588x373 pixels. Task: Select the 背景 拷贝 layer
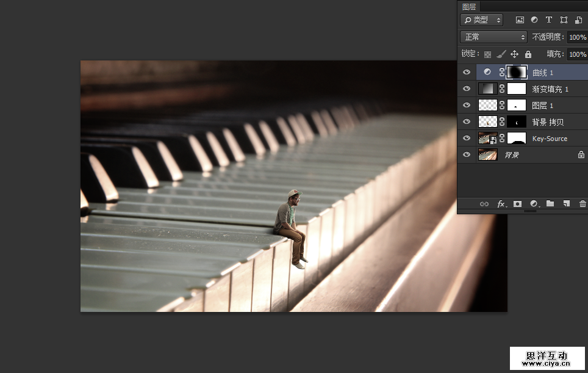[548, 122]
